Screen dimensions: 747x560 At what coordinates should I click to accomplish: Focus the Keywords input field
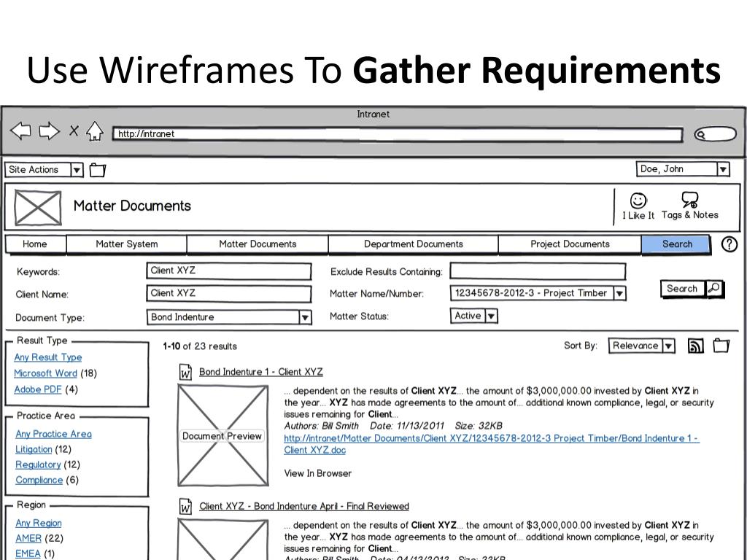(228, 271)
